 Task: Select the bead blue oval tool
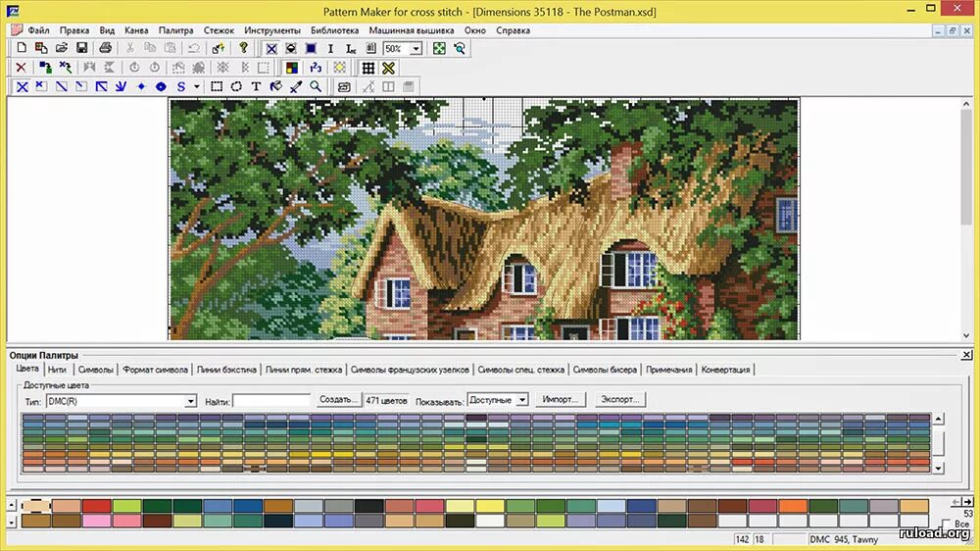(x=161, y=87)
